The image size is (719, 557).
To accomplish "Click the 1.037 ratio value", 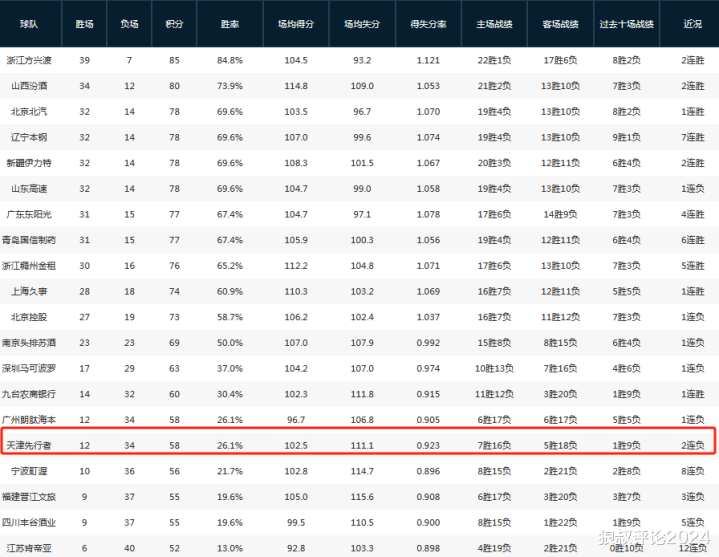I will point(428,317).
